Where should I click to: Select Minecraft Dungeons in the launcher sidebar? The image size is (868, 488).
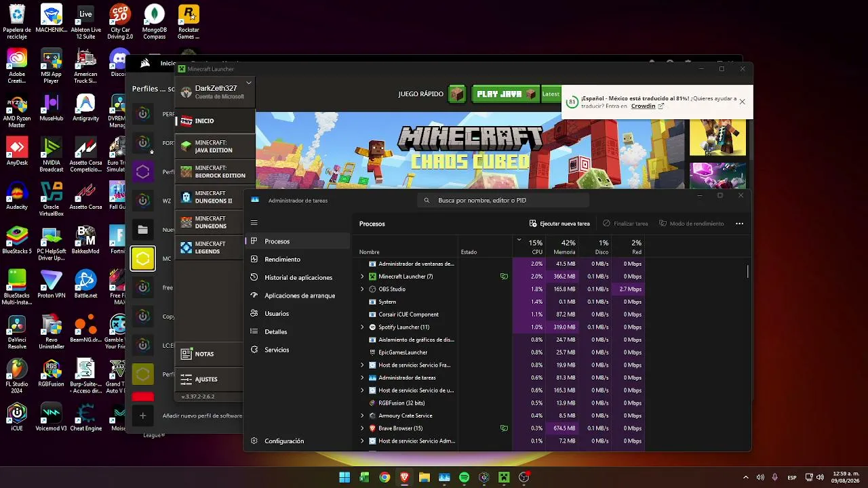[x=215, y=222]
